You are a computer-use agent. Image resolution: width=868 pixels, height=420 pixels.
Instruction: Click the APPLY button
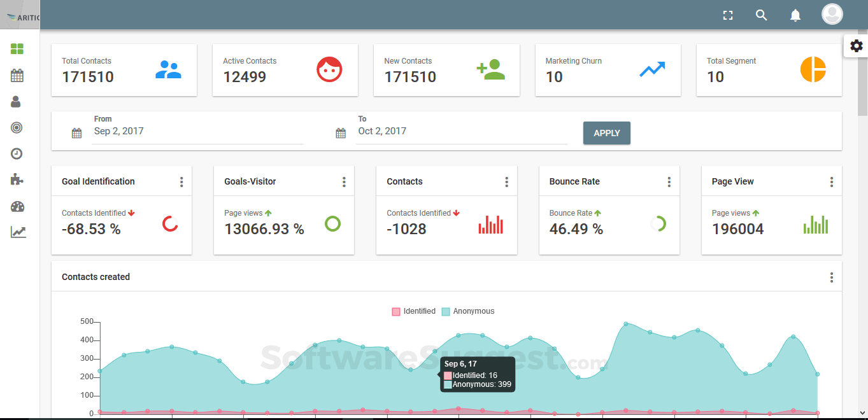click(607, 133)
